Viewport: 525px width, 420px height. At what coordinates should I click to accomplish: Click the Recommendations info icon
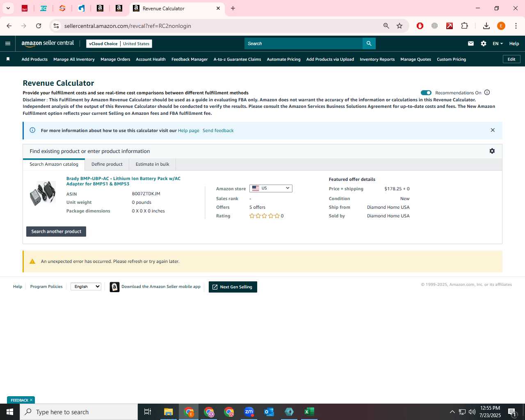(487, 92)
